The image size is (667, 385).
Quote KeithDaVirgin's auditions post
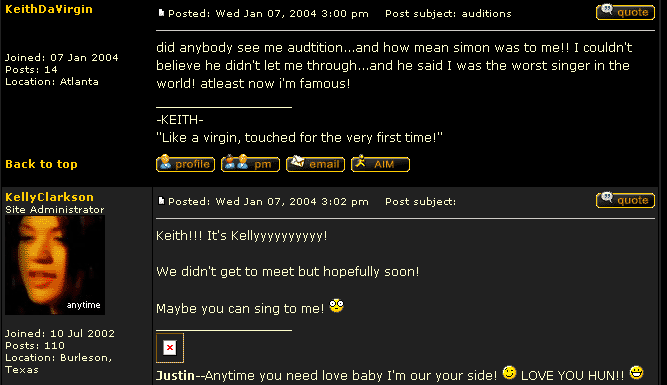(x=625, y=12)
